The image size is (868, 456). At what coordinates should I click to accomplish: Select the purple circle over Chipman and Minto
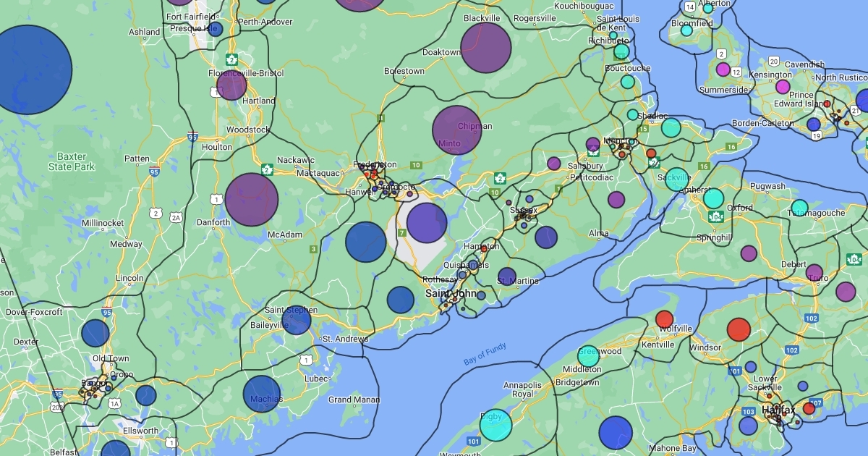(x=457, y=130)
